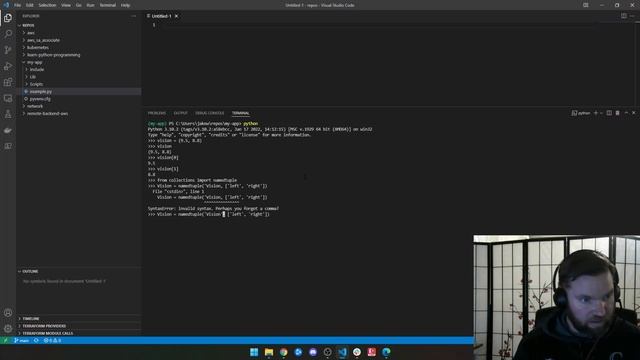This screenshot has height=360, width=640.
Task: Expand the aws folder
Action: tap(31, 33)
